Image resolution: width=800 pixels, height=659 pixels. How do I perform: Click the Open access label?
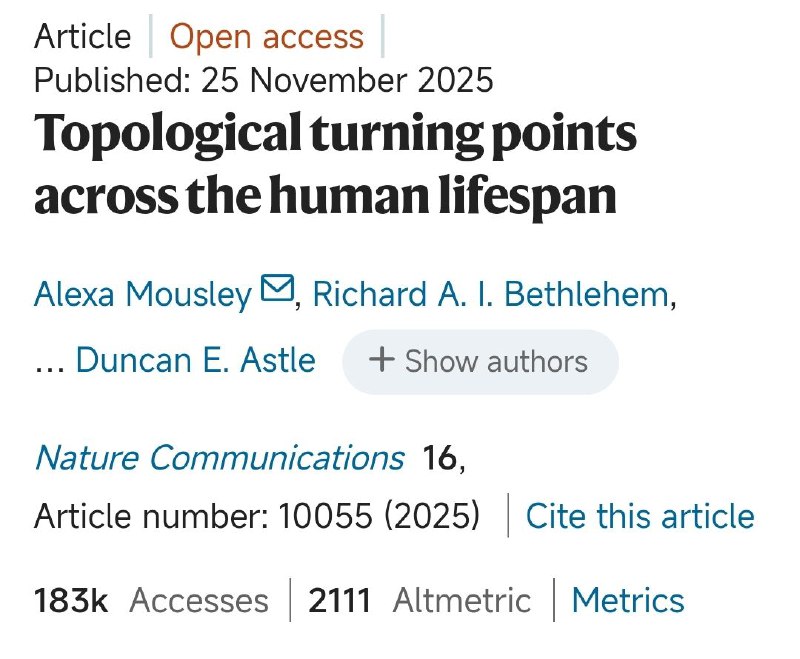[x=266, y=37]
